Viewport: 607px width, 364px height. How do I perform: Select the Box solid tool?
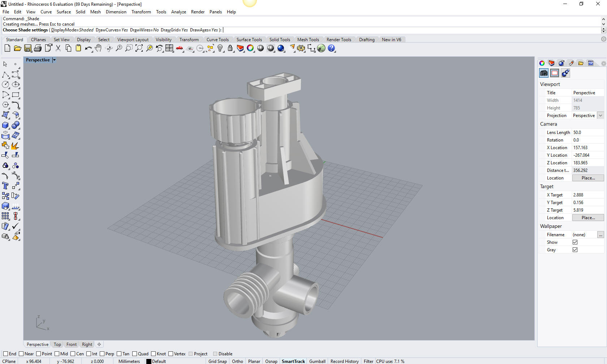pos(5,125)
